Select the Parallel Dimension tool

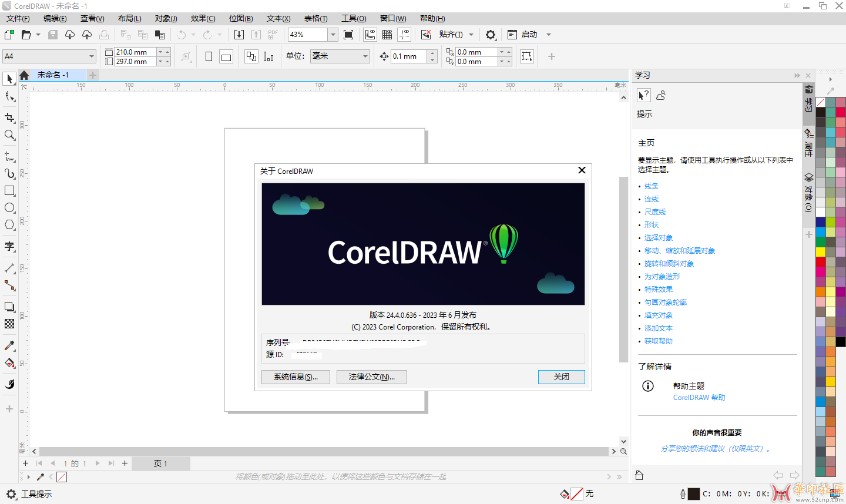(9, 268)
